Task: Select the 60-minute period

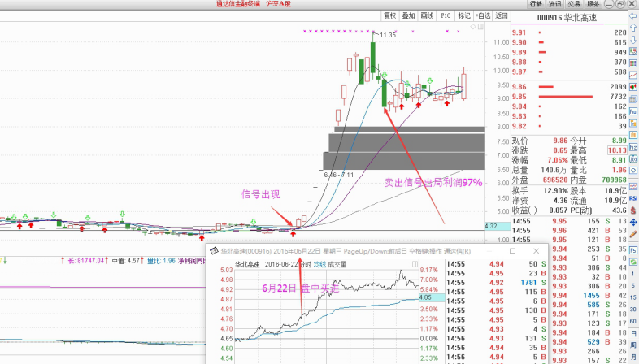Action: tap(633, 321)
